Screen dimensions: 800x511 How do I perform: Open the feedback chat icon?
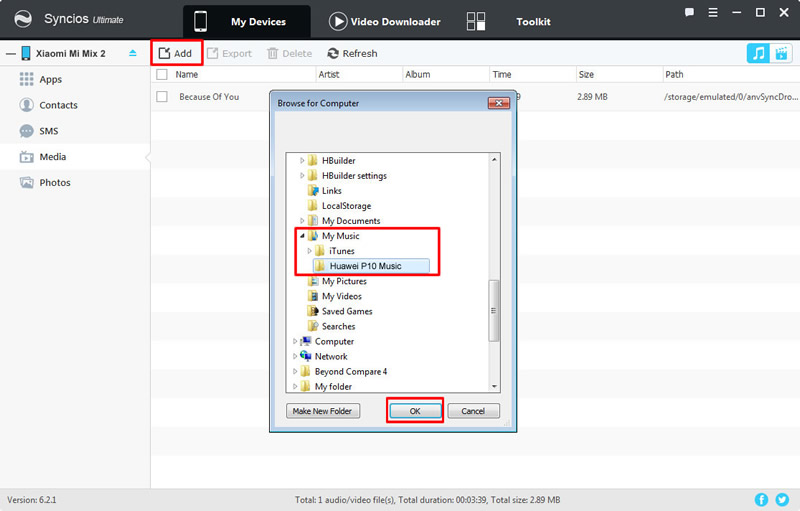pyautogui.click(x=689, y=12)
